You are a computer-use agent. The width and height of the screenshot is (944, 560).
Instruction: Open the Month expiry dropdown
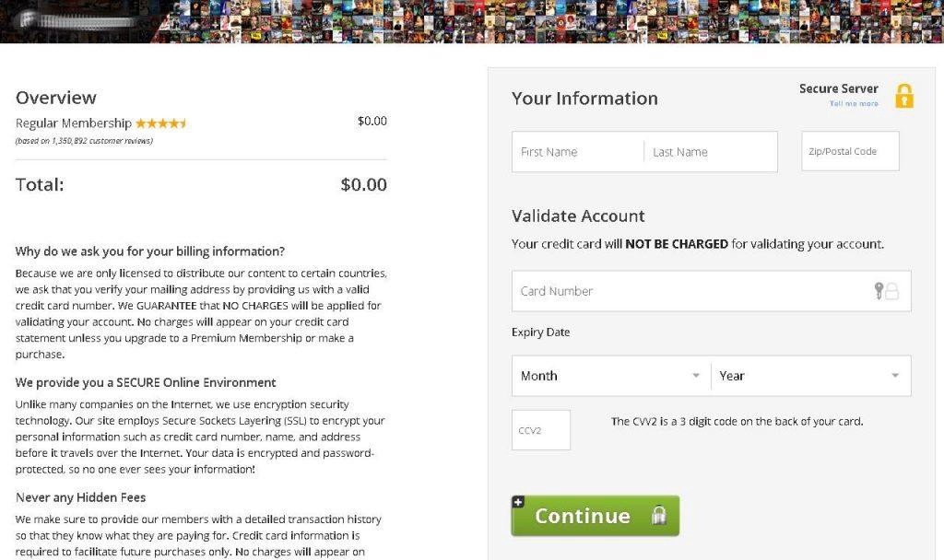(610, 376)
